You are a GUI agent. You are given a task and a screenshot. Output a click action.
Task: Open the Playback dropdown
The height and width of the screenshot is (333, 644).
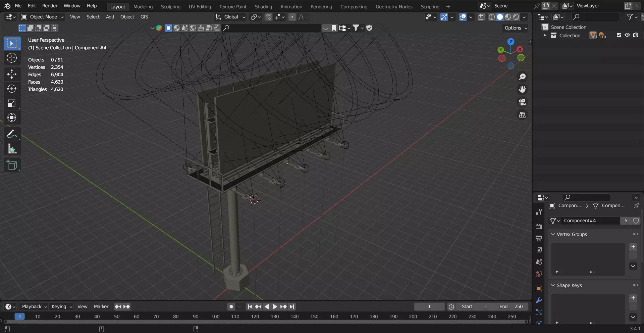[x=34, y=306]
